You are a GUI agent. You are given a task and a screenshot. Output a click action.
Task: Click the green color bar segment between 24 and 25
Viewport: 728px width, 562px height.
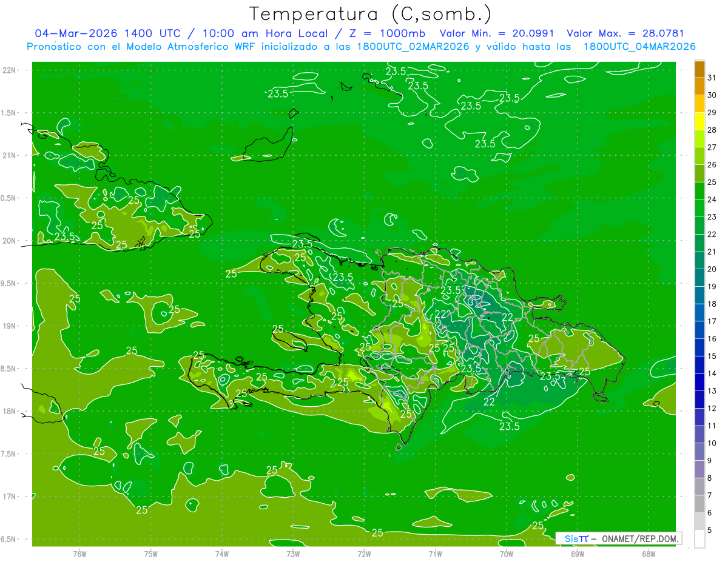point(699,190)
